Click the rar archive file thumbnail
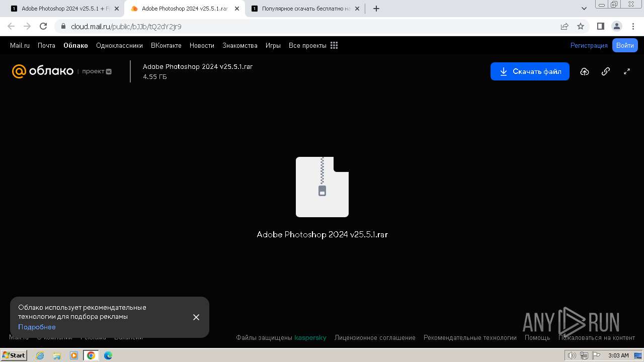The width and height of the screenshot is (644, 362). pos(322,187)
